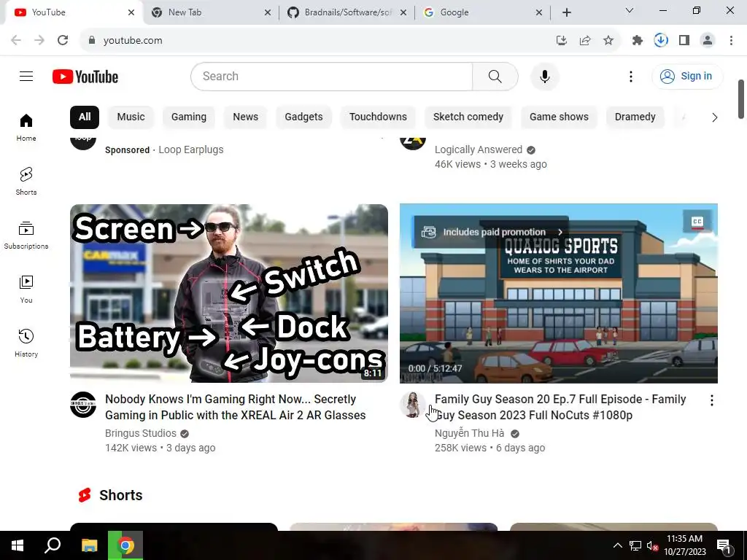This screenshot has height=560, width=747.
Task: Open File Explorer from taskbar
Action: (x=89, y=545)
